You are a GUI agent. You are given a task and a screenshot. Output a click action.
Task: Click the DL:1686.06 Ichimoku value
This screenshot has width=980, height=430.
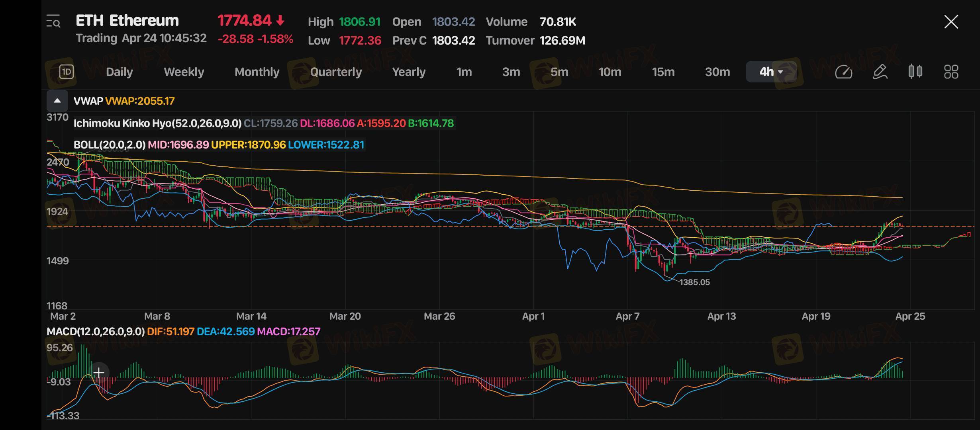[327, 123]
